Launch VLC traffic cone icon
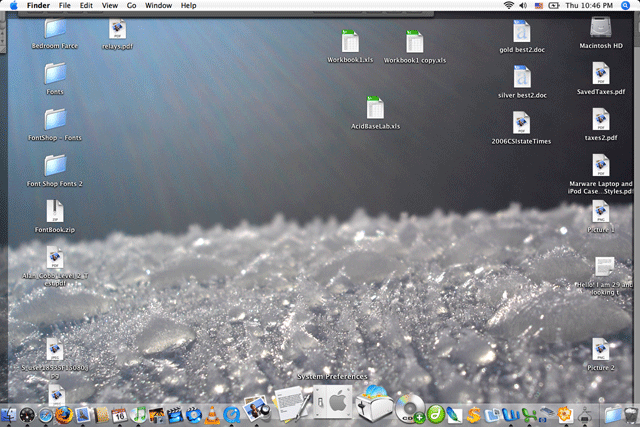This screenshot has height=427, width=640. [x=212, y=415]
